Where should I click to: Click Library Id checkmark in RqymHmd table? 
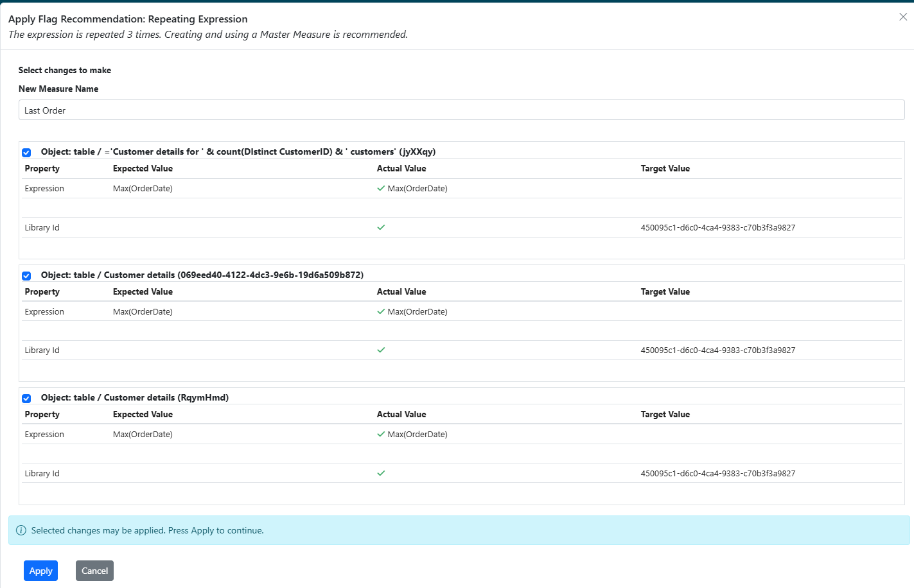[x=381, y=473]
